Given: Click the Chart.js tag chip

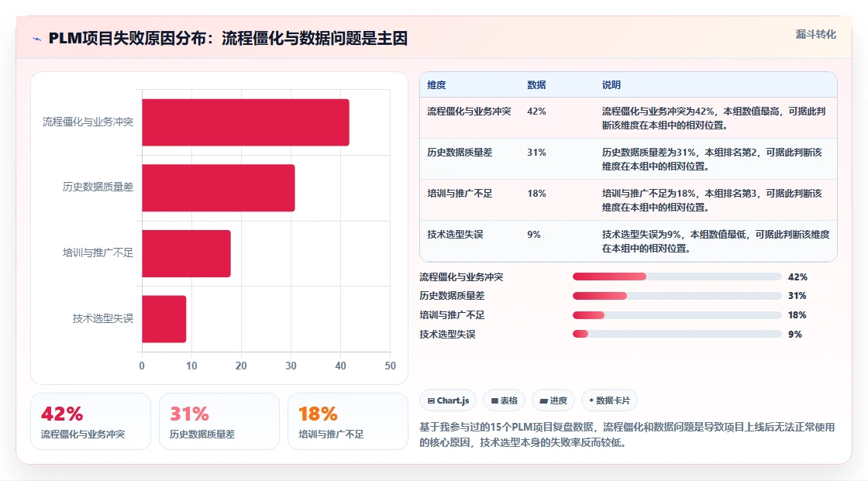Looking at the screenshot, I should pyautogui.click(x=449, y=400).
